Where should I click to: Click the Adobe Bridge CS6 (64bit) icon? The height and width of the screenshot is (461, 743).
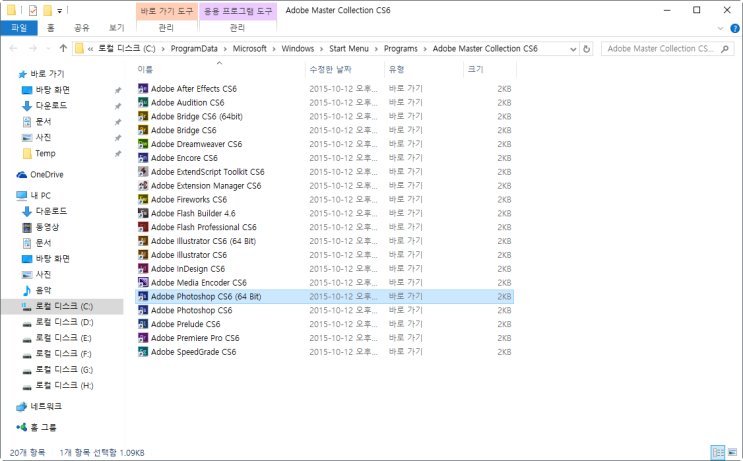click(x=143, y=116)
